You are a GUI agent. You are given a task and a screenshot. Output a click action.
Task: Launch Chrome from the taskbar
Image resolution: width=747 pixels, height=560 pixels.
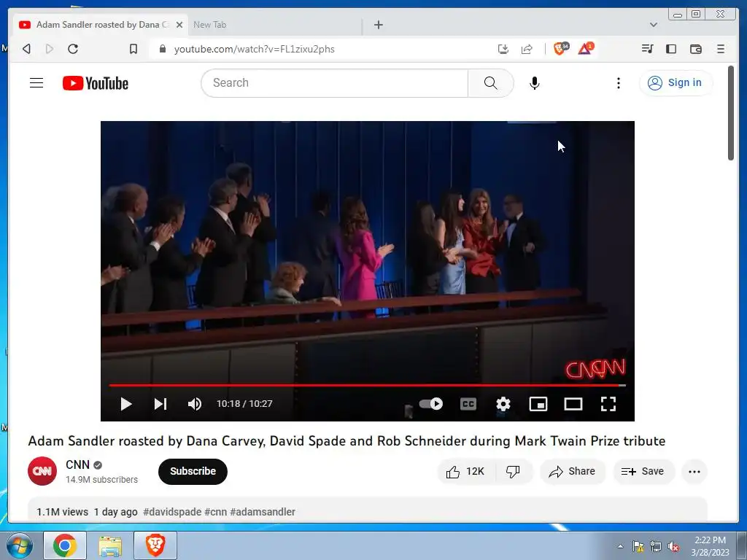tap(65, 545)
